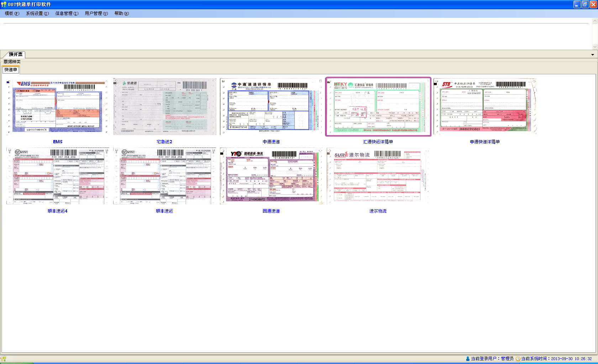This screenshot has width=598, height=364.
Task: Click the current user icon in status bar
Action: coord(468,359)
